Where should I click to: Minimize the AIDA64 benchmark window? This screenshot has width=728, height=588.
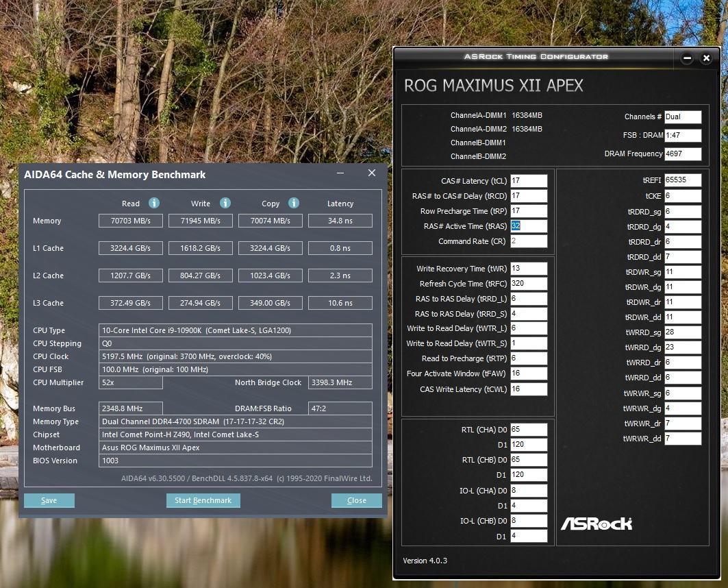click(340, 173)
